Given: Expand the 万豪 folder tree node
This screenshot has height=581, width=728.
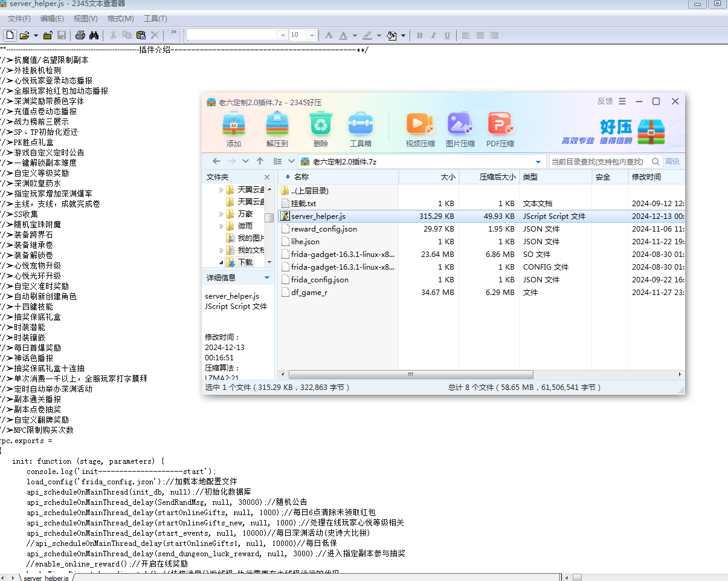Looking at the screenshot, I should 222,214.
